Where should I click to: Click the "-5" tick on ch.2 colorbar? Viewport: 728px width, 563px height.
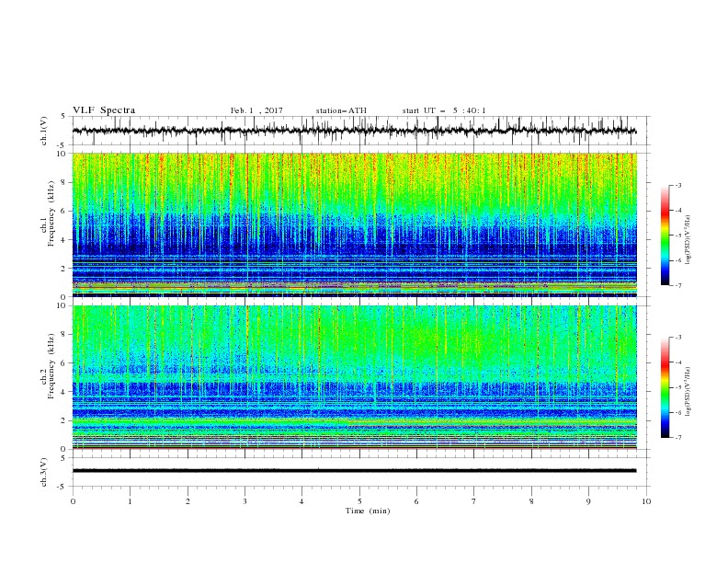coord(677,387)
